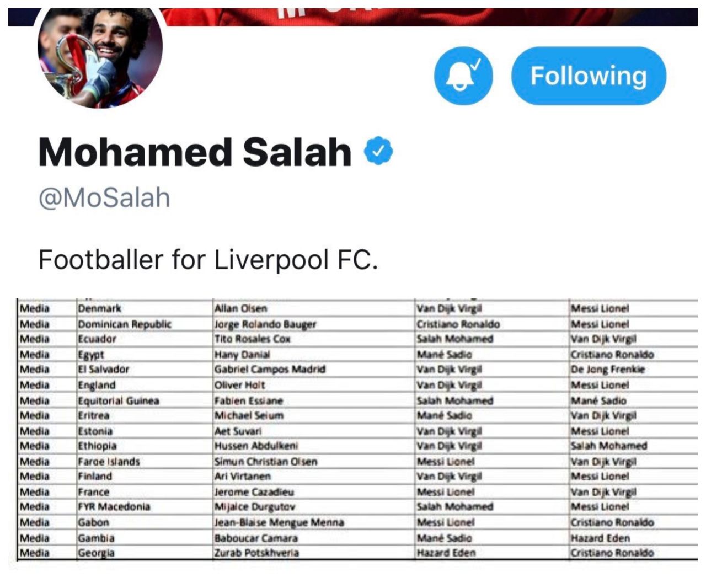
Task: Select the 'Footballer for Liverpool FC.' bio text
Action: (208, 260)
